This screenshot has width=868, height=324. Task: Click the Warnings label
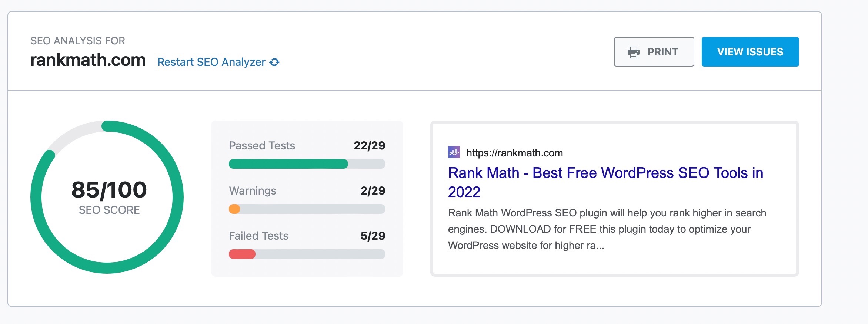(x=253, y=190)
